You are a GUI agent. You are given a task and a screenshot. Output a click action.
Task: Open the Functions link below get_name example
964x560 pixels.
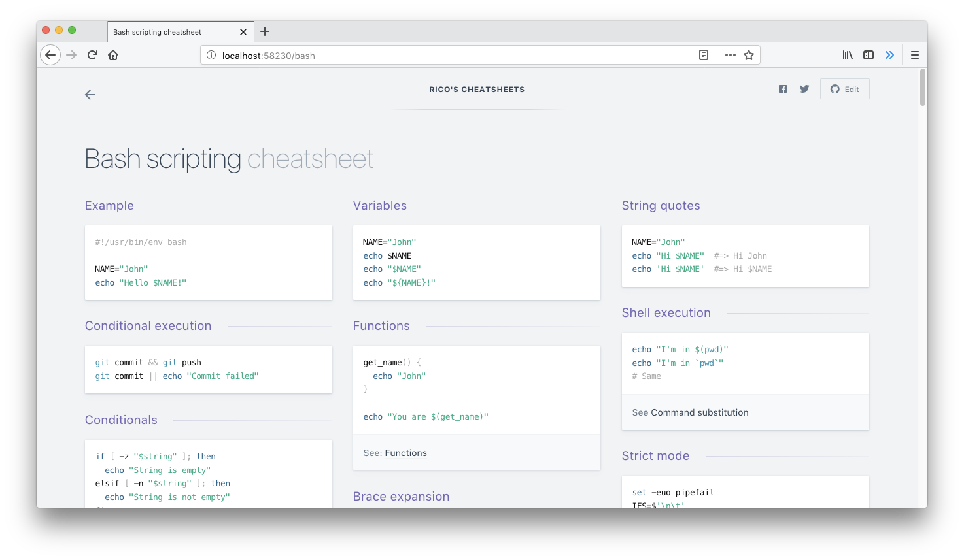(407, 452)
